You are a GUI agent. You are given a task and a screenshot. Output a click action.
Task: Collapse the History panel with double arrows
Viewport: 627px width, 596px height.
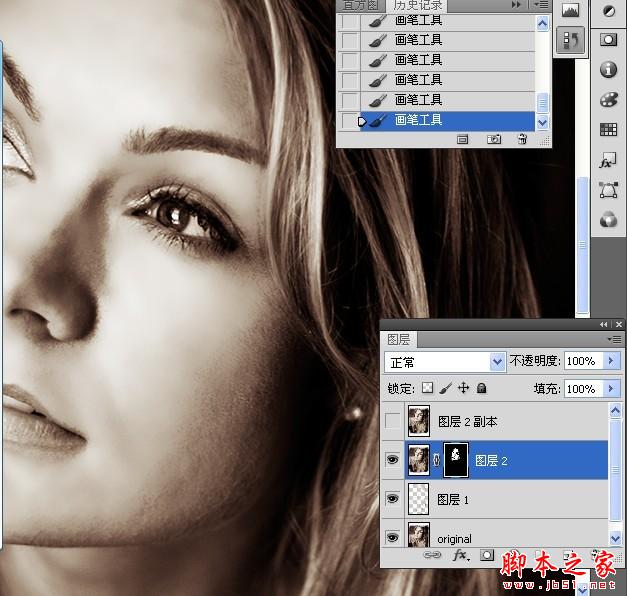516,4
